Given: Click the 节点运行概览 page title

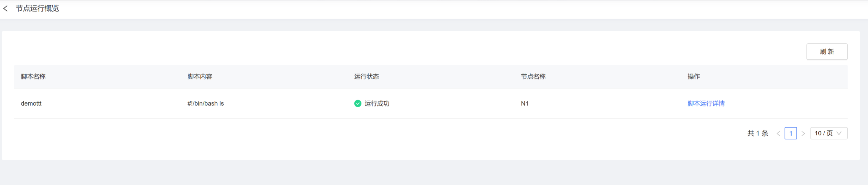Looking at the screenshot, I should [37, 8].
